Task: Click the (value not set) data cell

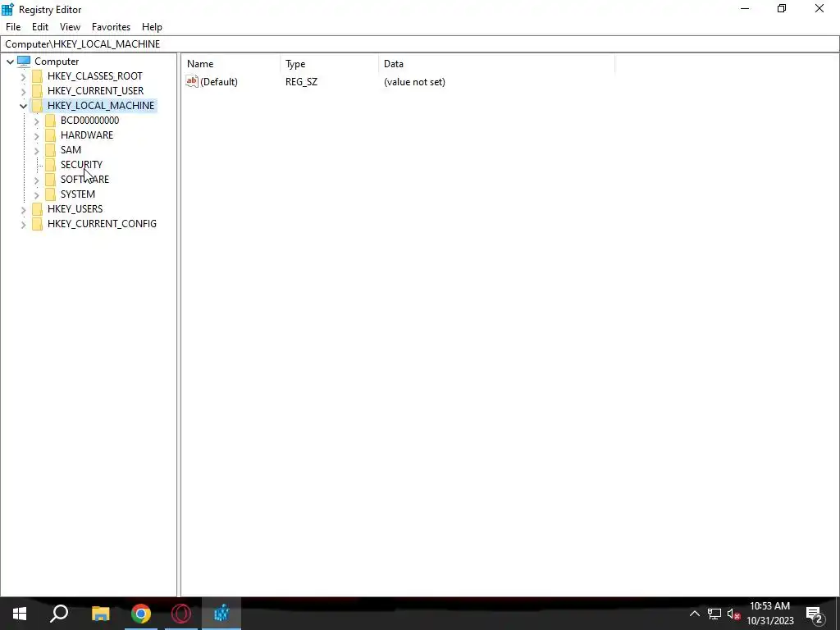Action: (x=414, y=81)
